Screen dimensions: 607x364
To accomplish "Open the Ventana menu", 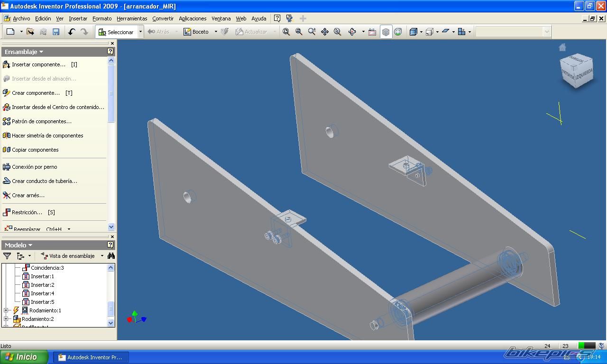I will pyautogui.click(x=221, y=18).
